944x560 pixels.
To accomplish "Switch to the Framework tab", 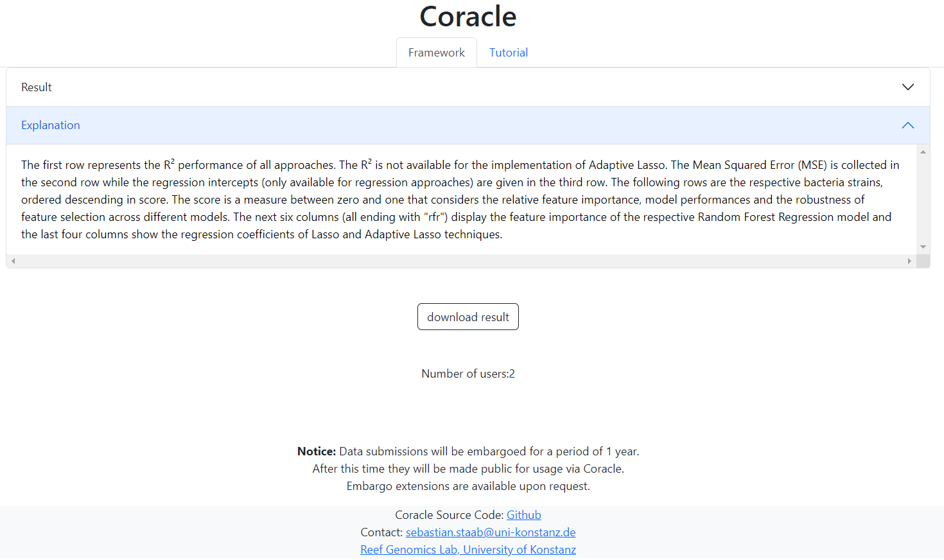I will tap(437, 53).
